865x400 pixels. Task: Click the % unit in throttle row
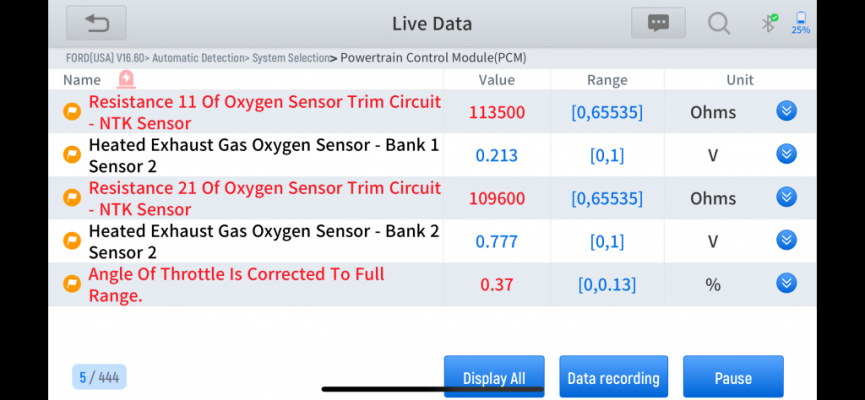tap(713, 284)
